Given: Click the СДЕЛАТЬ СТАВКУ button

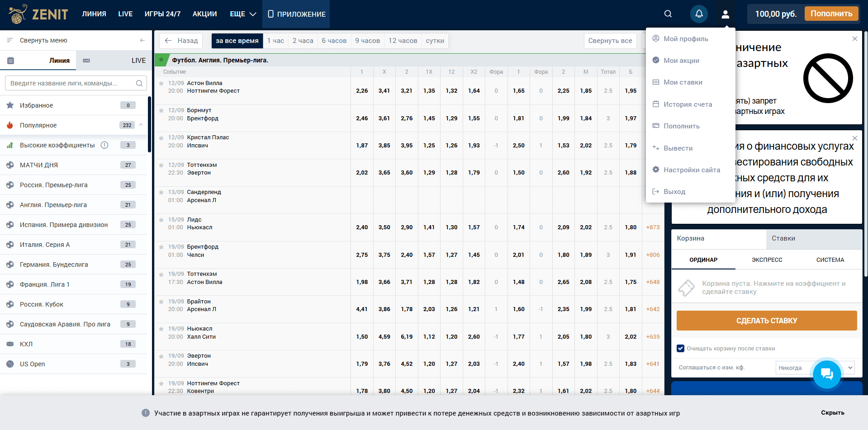Looking at the screenshot, I should [767, 321].
